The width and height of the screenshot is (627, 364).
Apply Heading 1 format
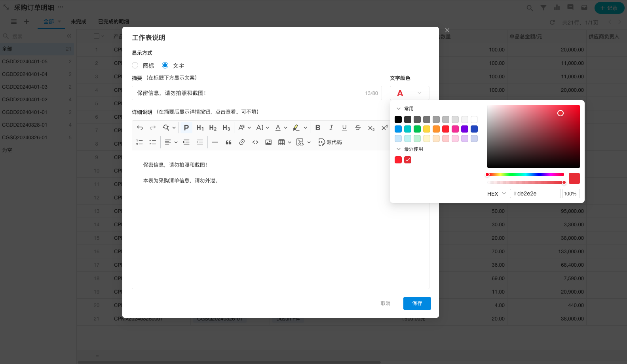tap(200, 128)
